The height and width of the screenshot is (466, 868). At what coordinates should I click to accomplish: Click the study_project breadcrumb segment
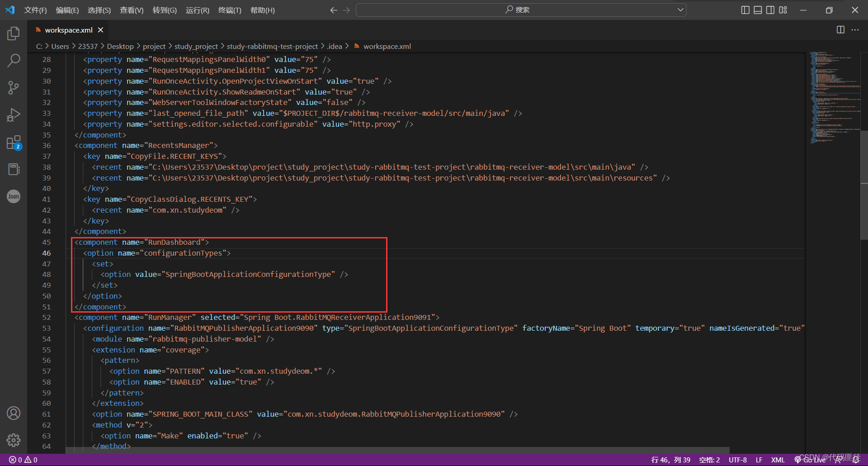(196, 46)
